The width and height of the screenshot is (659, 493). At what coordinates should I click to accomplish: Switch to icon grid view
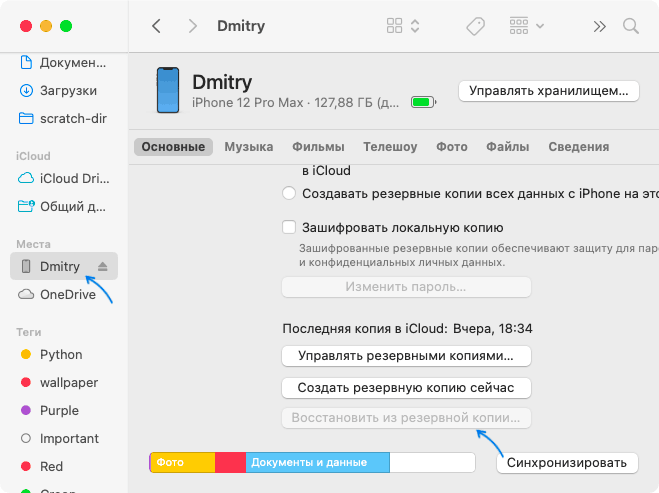click(394, 26)
